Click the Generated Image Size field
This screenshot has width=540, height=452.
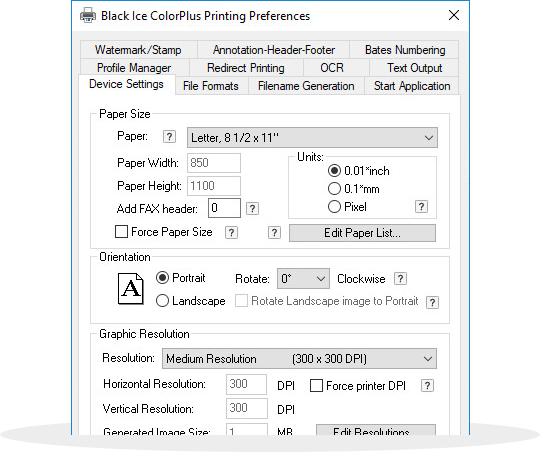click(246, 430)
